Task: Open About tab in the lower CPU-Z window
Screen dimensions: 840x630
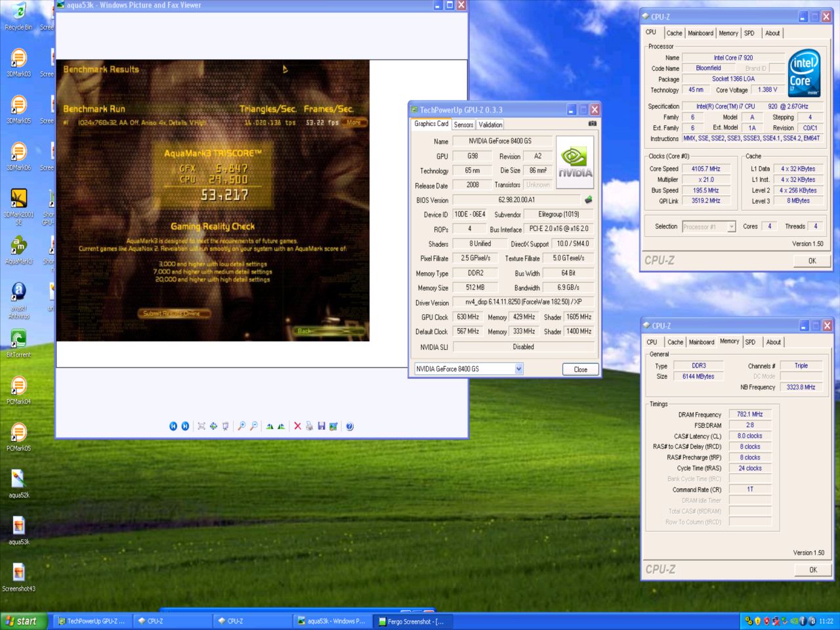Action: pyautogui.click(x=774, y=342)
